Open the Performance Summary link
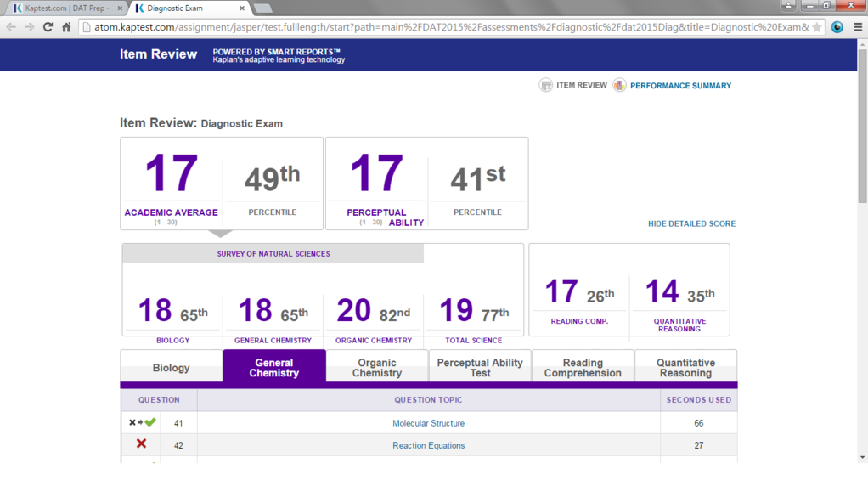 pos(680,86)
